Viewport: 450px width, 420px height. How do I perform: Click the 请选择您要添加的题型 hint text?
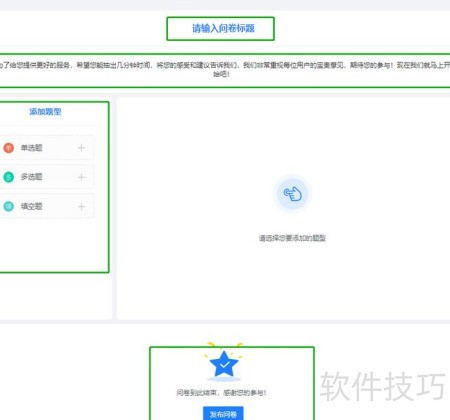[292, 238]
